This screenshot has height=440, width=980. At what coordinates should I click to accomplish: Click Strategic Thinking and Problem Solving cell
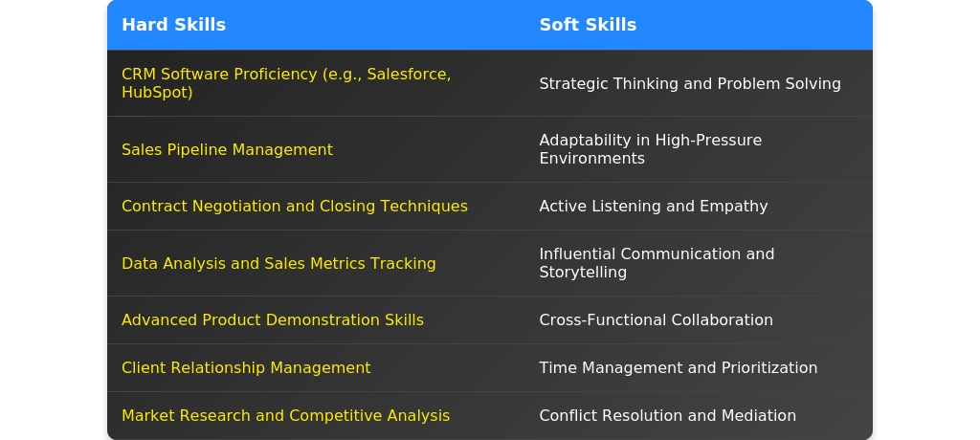pyautogui.click(x=689, y=83)
